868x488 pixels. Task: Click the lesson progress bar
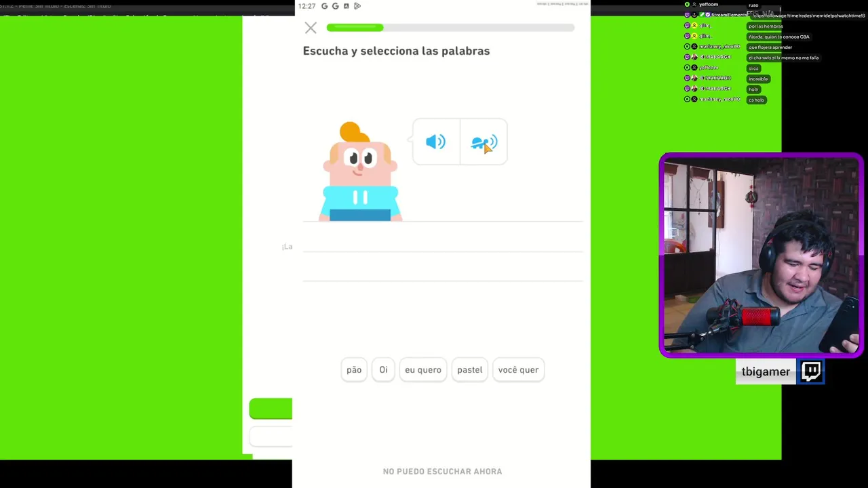tap(450, 28)
